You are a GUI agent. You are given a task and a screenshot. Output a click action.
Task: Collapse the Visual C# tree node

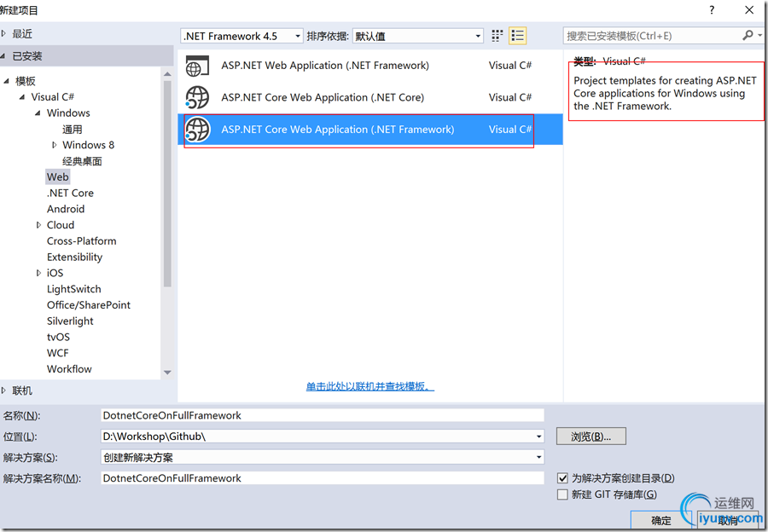[x=22, y=97]
